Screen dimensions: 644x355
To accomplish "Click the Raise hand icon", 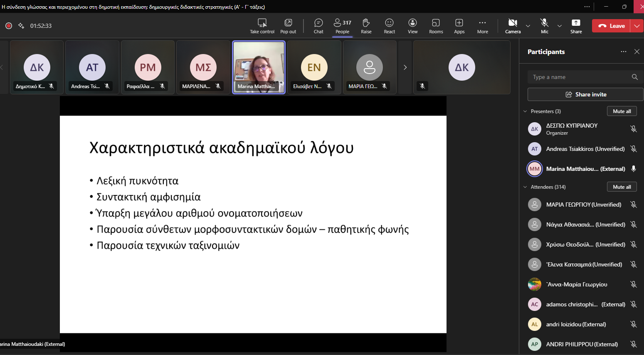I will [x=366, y=26].
